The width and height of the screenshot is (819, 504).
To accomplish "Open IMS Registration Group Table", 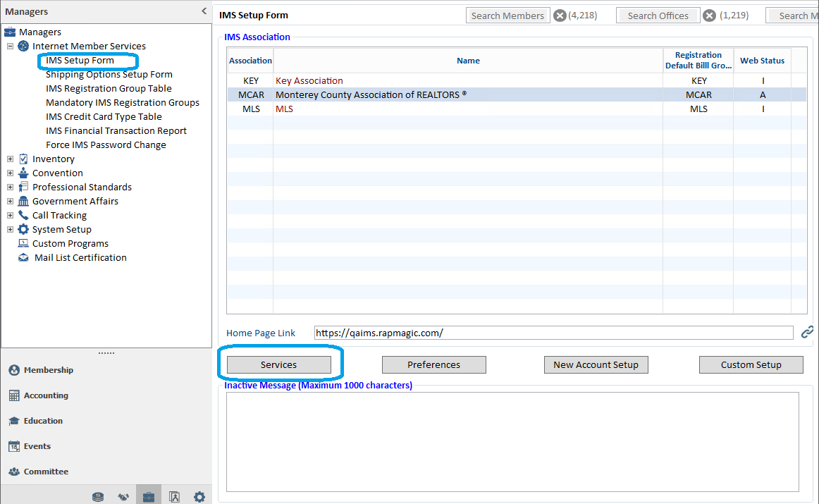I will point(109,88).
